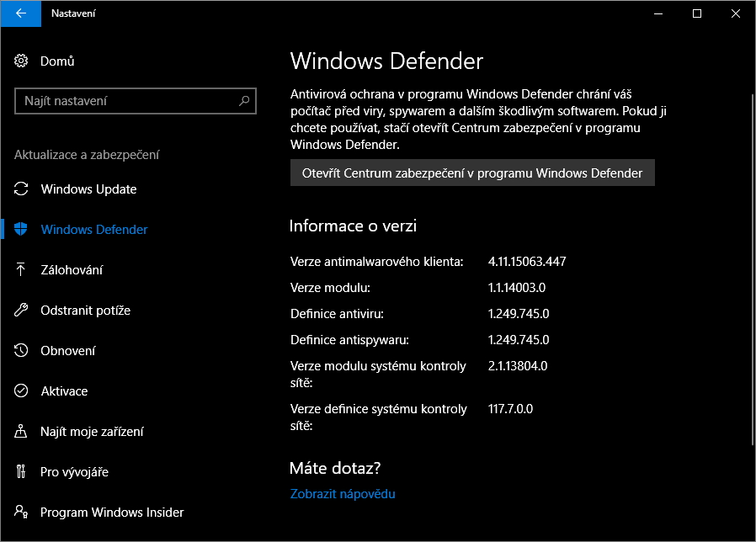Follow the Zobrazit nápovědu link
Viewport: 756px width, 542px height.
click(343, 494)
